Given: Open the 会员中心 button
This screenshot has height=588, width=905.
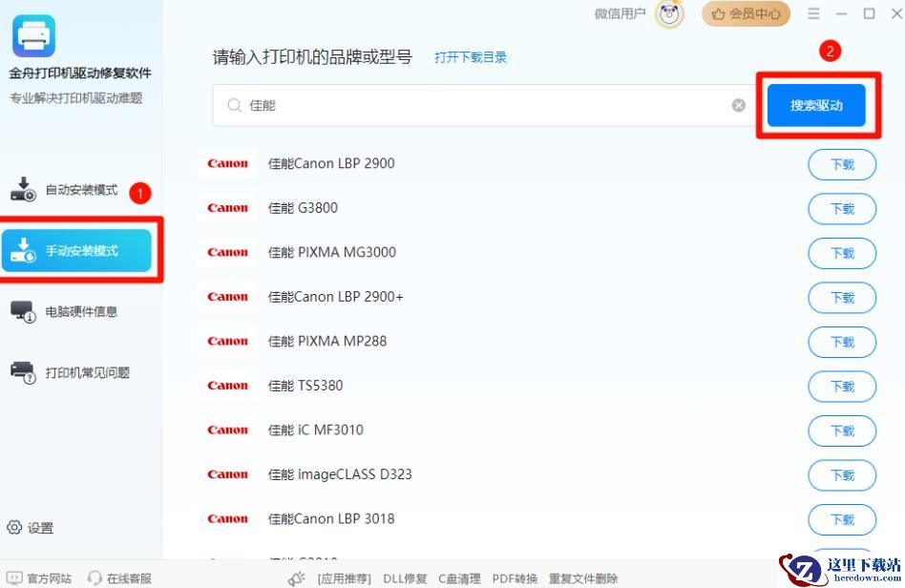Looking at the screenshot, I should [746, 14].
